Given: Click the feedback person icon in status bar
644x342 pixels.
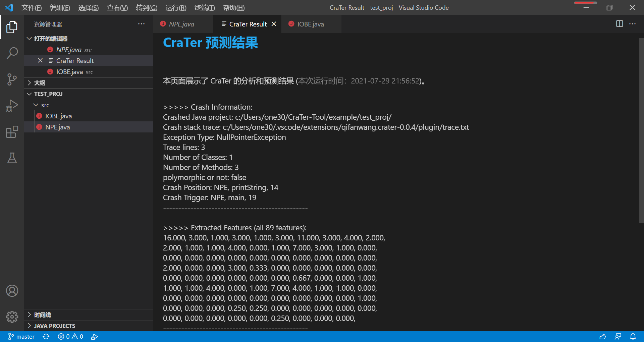Looking at the screenshot, I should tap(618, 337).
